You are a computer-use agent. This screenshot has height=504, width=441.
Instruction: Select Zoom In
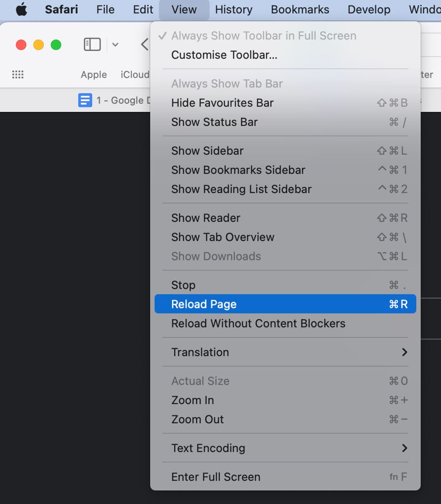(x=285, y=400)
